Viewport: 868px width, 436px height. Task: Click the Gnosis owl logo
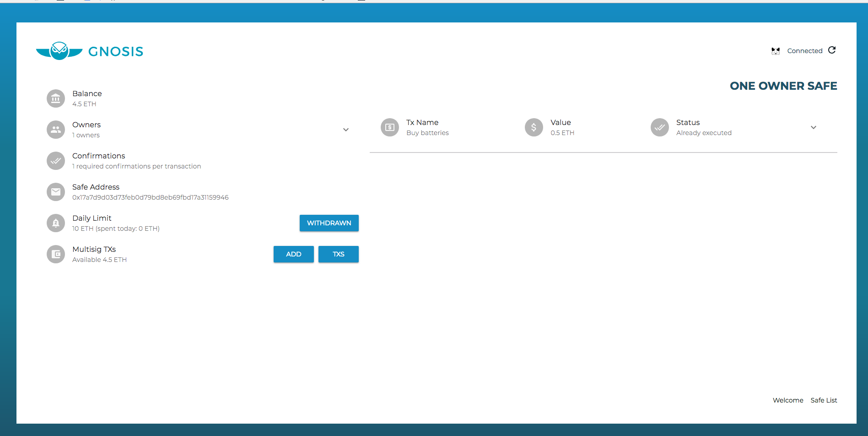click(x=59, y=51)
